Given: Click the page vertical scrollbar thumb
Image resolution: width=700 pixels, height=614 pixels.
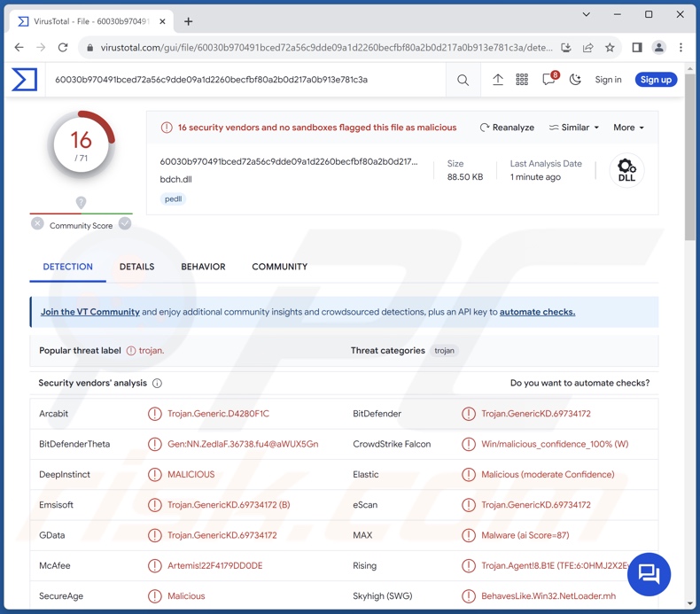Looking at the screenshot, I should (690, 156).
